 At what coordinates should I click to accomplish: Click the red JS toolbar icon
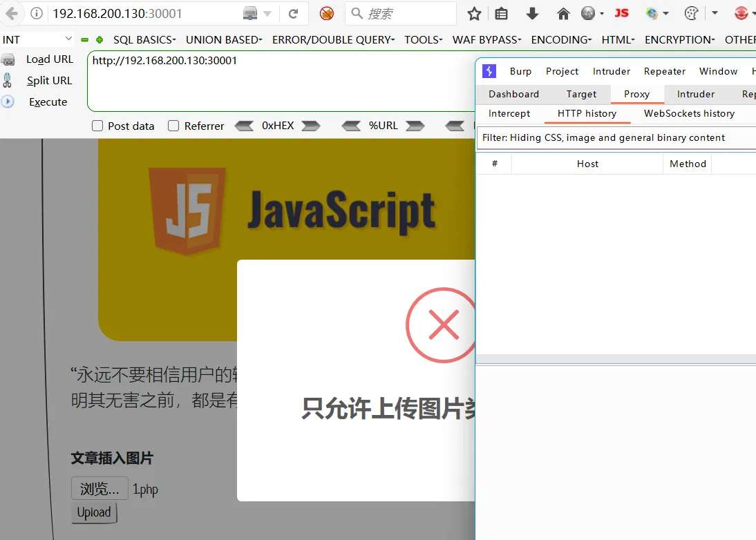622,13
